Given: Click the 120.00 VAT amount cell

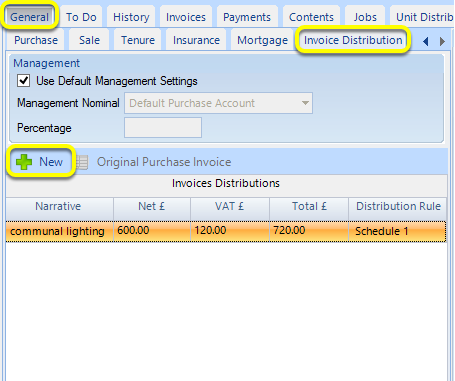Looking at the screenshot, I should [x=230, y=231].
